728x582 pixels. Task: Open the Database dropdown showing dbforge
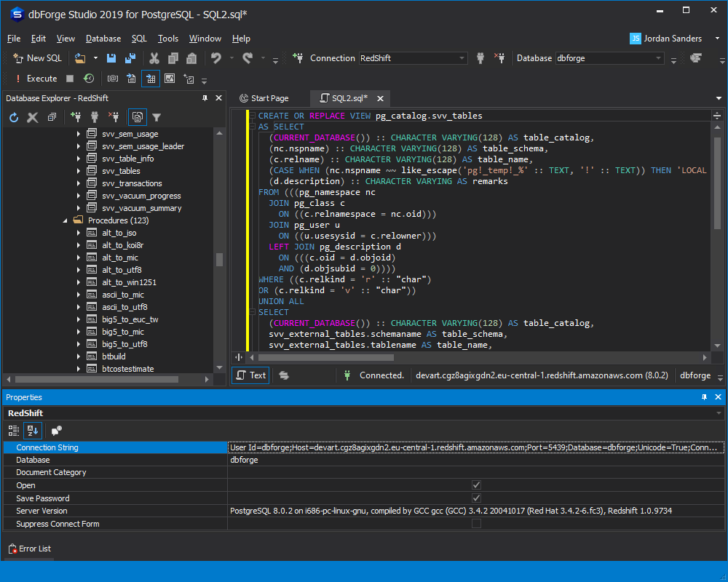(x=658, y=58)
